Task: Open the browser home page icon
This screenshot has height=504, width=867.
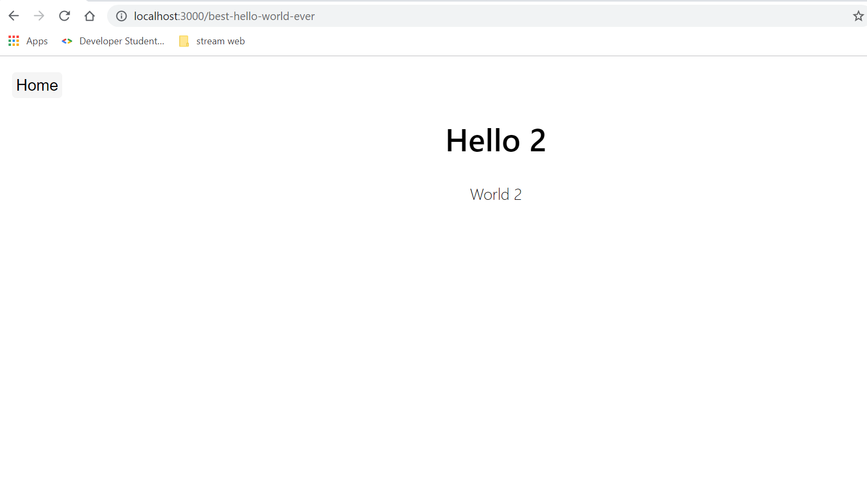Action: coord(90,16)
